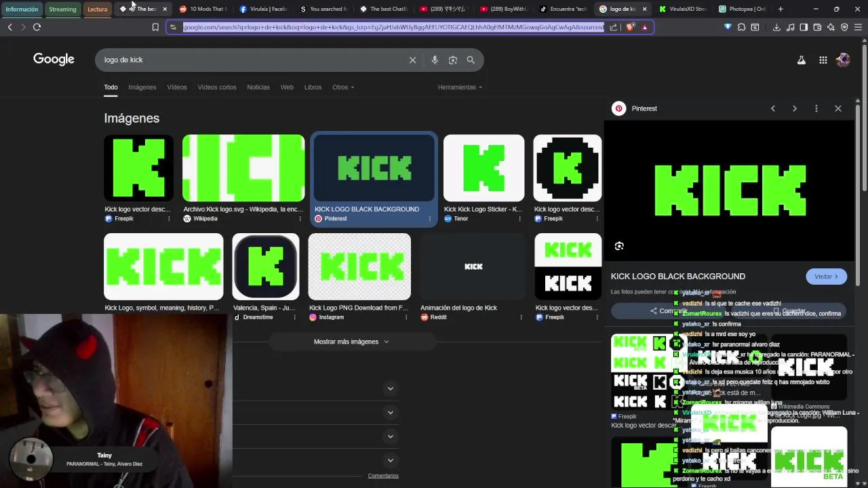This screenshot has height=488, width=868.
Task: Open Dreamstime Valencia, Spain thumbnail
Action: pyautogui.click(x=265, y=266)
